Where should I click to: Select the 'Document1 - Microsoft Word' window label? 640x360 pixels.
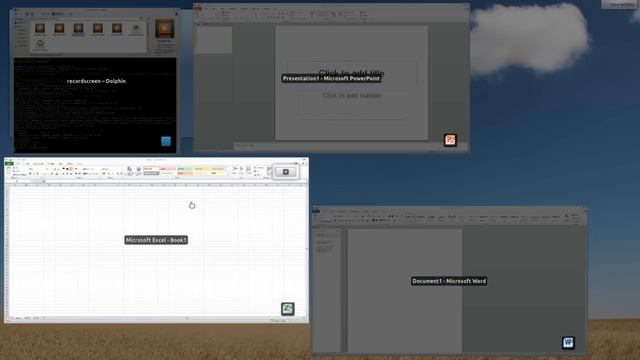[449, 281]
